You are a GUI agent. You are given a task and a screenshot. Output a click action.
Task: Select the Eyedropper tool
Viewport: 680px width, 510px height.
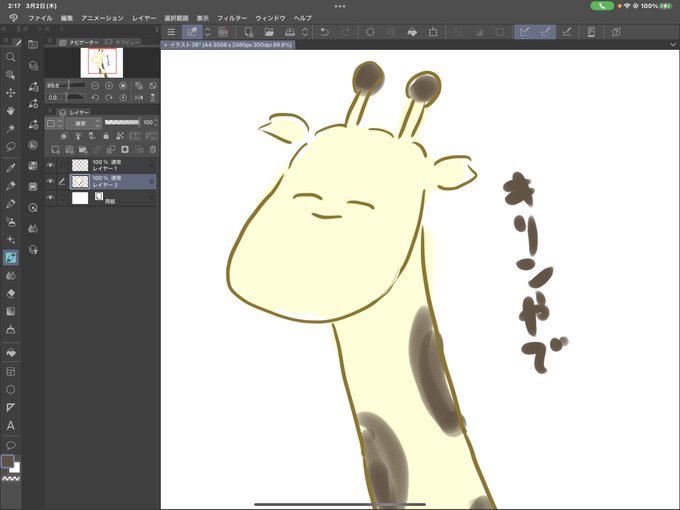11,168
